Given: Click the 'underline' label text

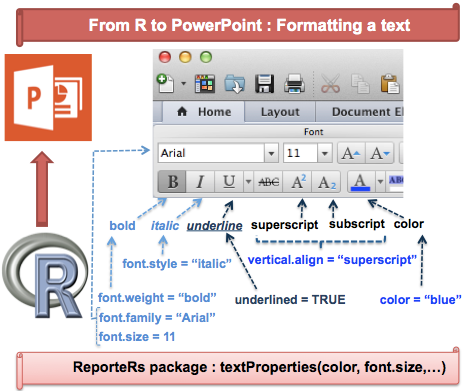Looking at the screenshot, I should 214,226.
